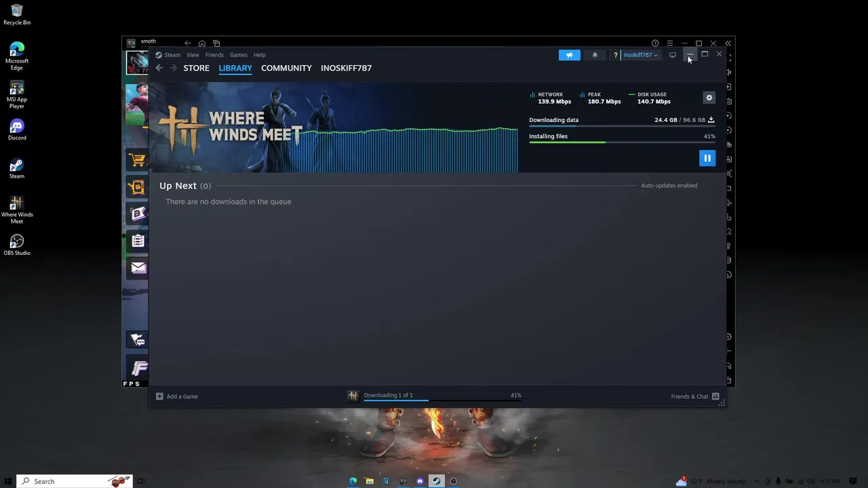Open Steam notifications bell
The width and height of the screenshot is (868, 488).
point(595,55)
